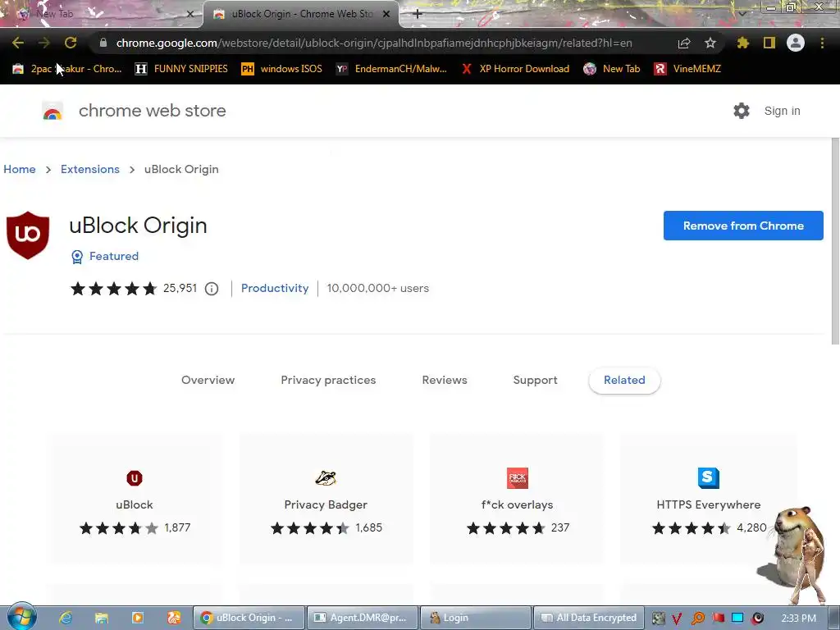Open the f*ck overlays extension icon

(518, 478)
